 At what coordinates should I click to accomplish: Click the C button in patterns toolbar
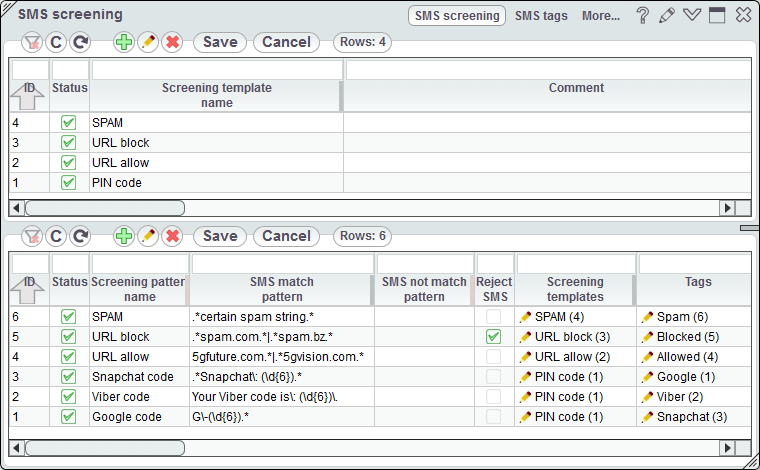point(56,236)
